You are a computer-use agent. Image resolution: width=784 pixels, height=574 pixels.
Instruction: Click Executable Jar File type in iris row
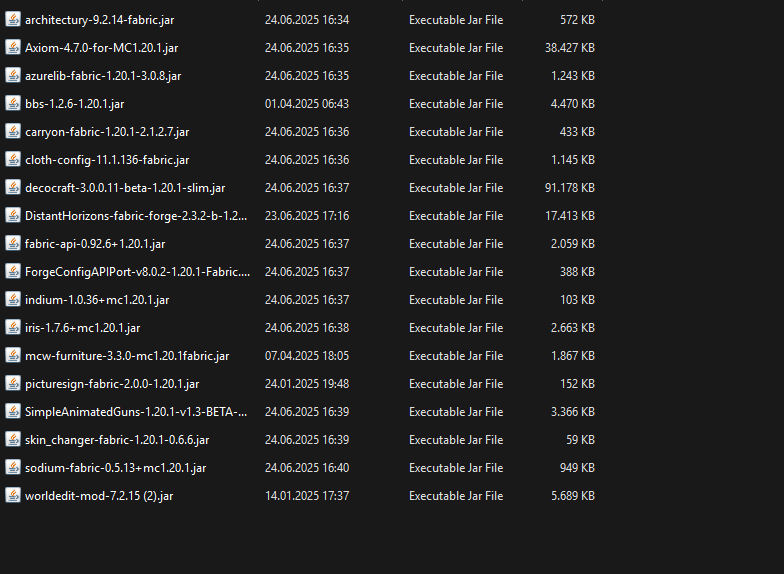point(456,328)
